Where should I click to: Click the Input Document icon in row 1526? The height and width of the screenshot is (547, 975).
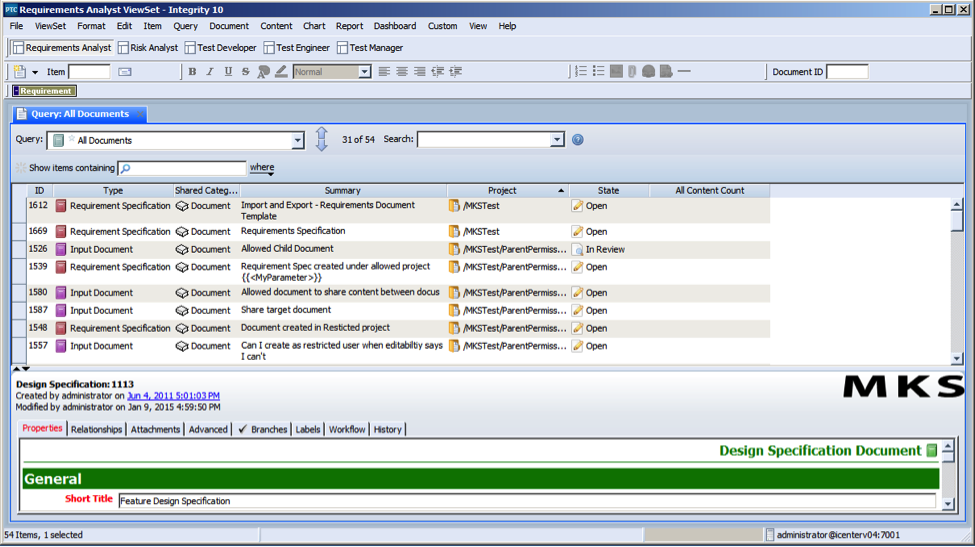pos(60,249)
